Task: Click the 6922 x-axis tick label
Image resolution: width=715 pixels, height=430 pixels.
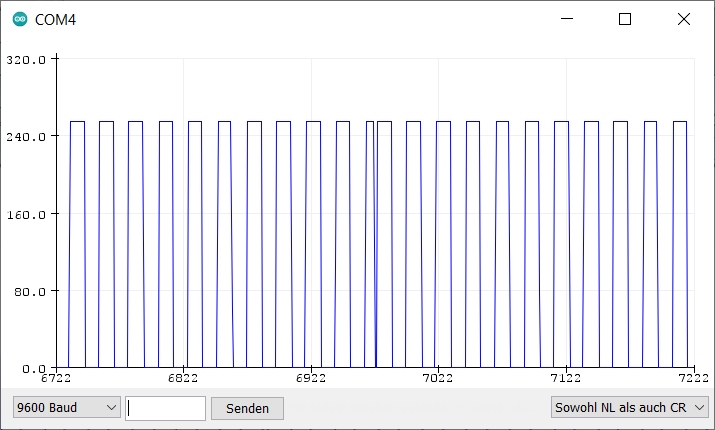Action: [311, 379]
